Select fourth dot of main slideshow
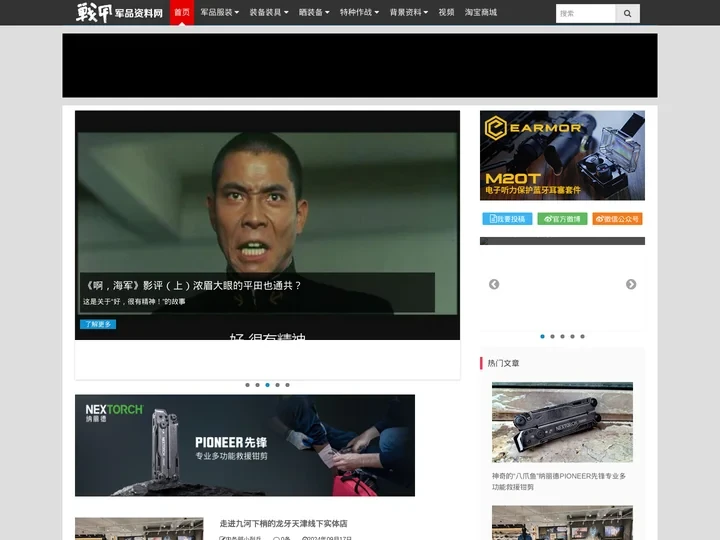The height and width of the screenshot is (540, 720). [277, 385]
